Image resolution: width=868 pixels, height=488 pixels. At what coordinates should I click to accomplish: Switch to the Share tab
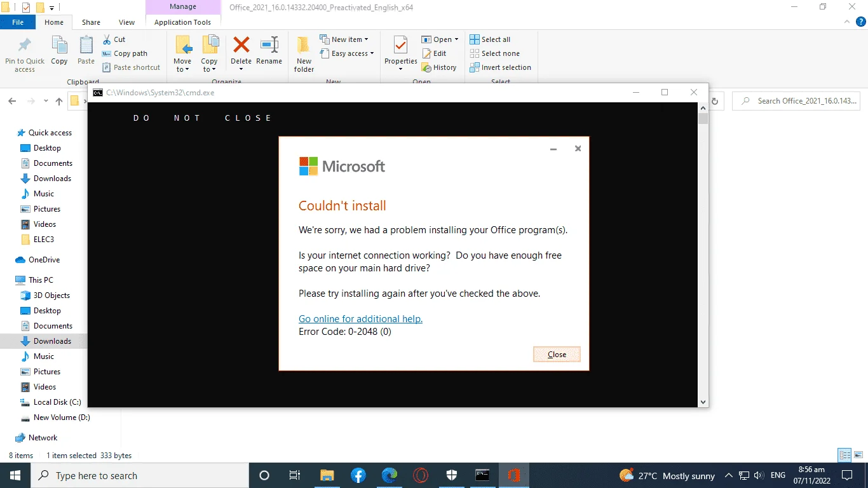(91, 22)
